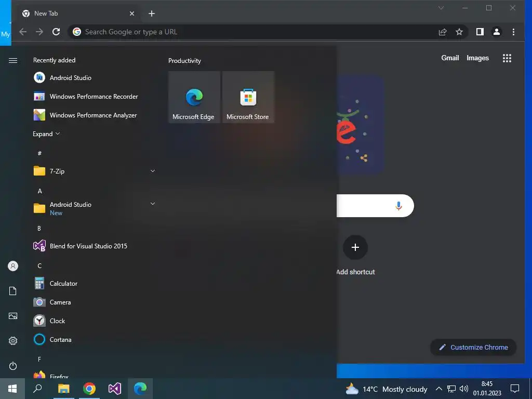This screenshot has height=399, width=532.
Task: Close the New Tab tab
Action: [132, 14]
